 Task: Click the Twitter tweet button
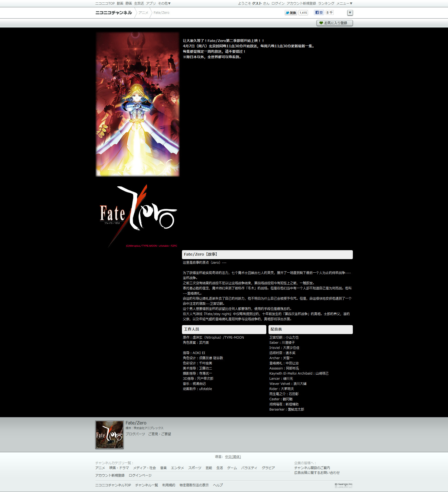291,13
